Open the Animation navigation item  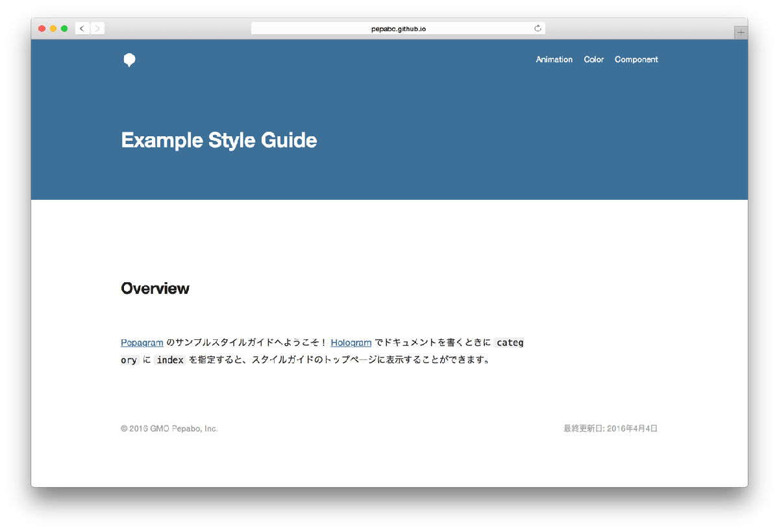(554, 60)
